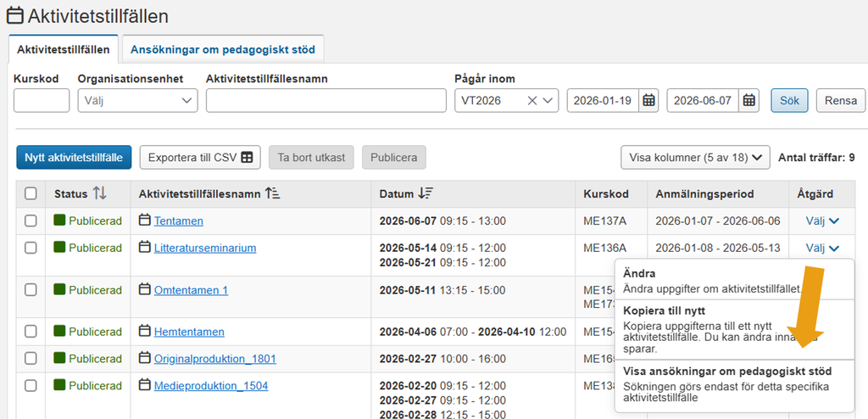The image size is (868, 419).
Task: Check the box for Litteraturseminarium row
Action: click(x=31, y=248)
